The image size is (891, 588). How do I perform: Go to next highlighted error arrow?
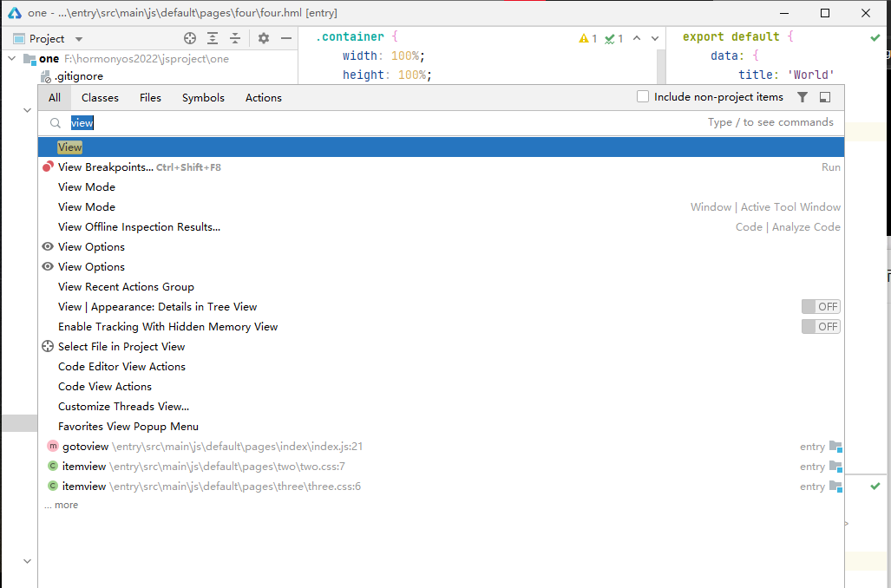tap(655, 39)
